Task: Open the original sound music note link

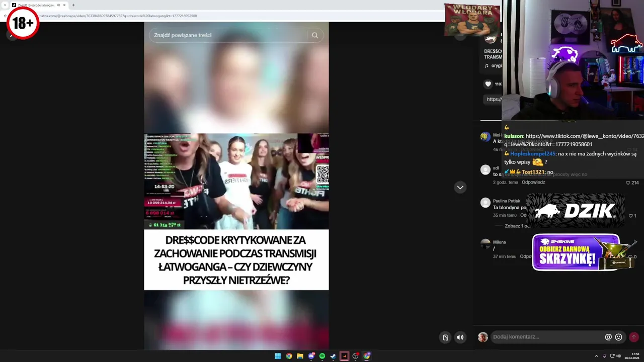Action: coord(493,66)
